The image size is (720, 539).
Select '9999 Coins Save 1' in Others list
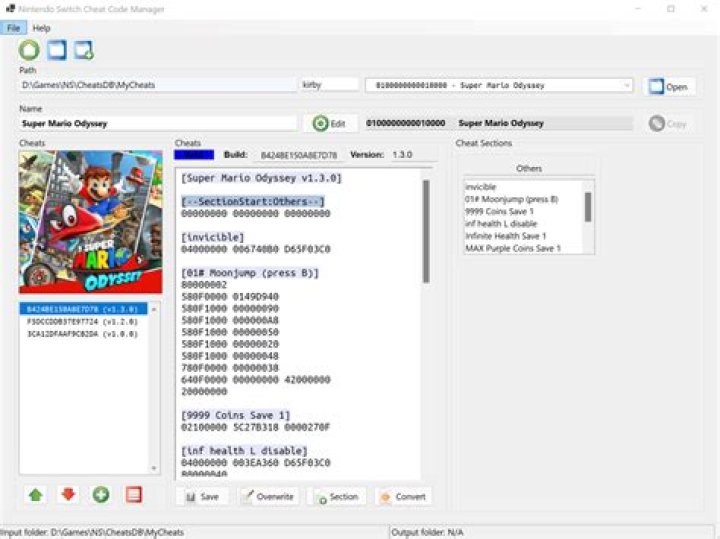point(499,212)
